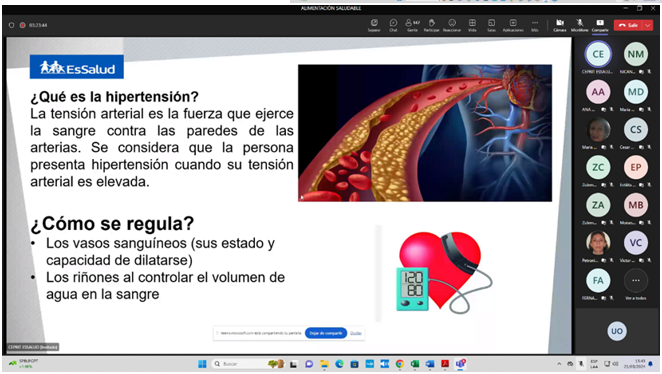Click the blood pressure heart image
662x374 pixels.
coord(443,272)
